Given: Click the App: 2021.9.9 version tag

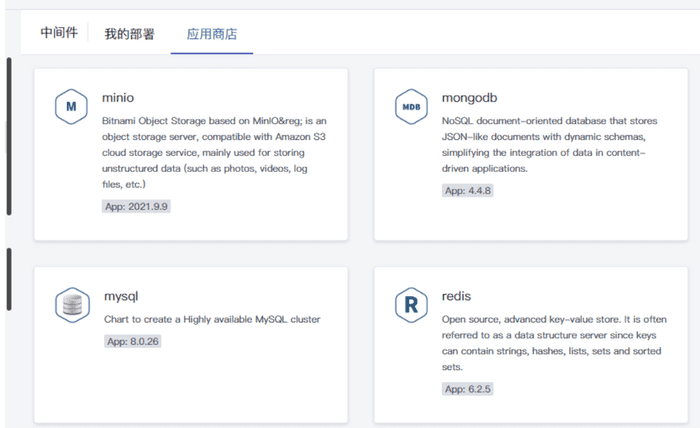Looking at the screenshot, I should coord(136,206).
